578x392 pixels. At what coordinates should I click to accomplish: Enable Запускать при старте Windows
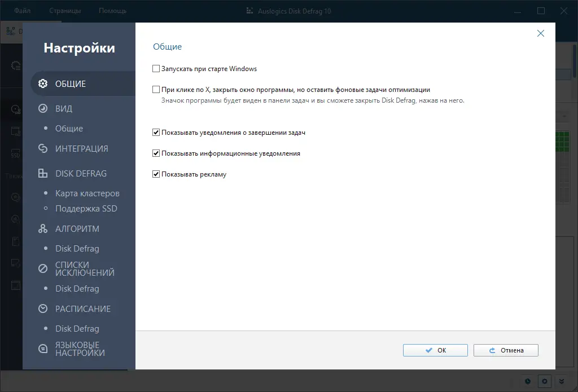coord(156,68)
